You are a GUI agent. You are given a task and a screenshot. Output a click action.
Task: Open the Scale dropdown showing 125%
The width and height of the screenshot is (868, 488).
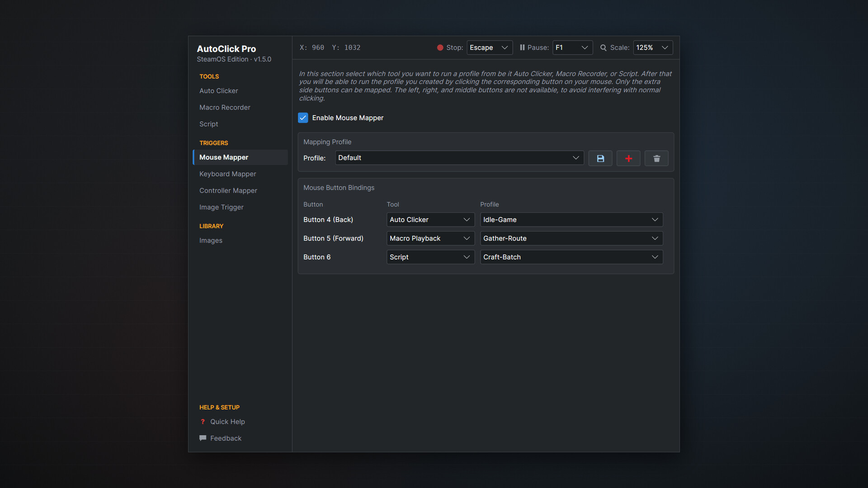click(x=653, y=47)
